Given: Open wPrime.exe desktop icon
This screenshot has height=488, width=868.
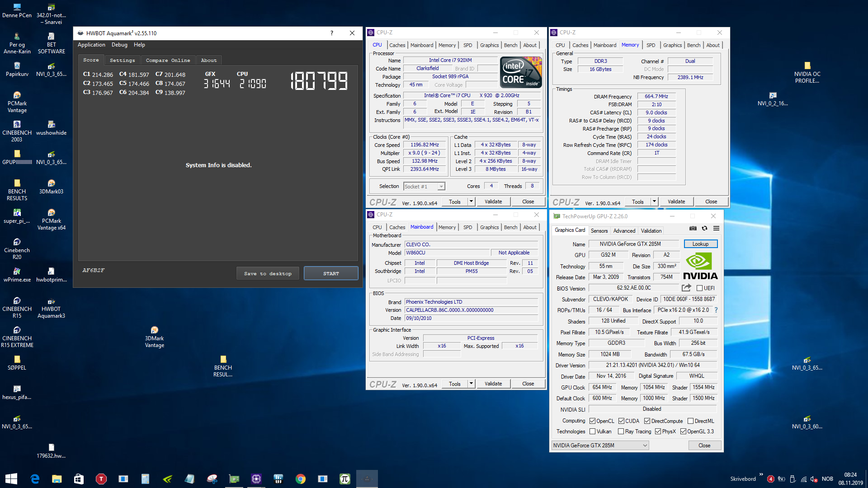Looking at the screenshot, I should [17, 275].
